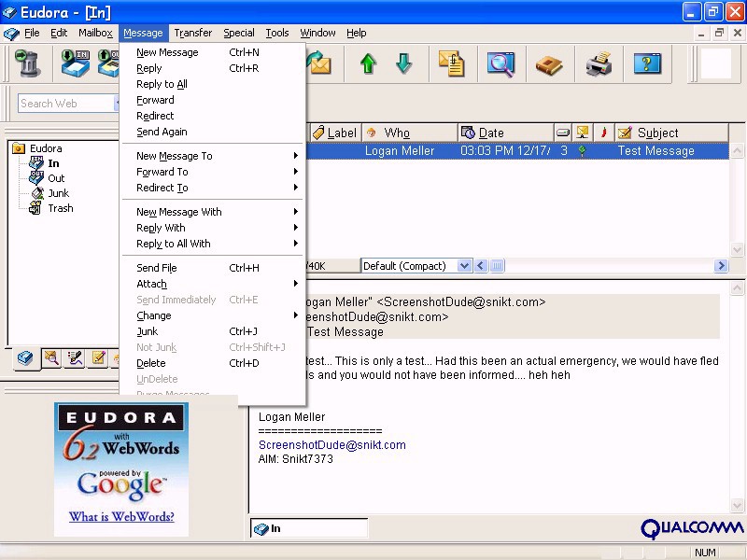Click the Label column tag icon

[x=318, y=133]
